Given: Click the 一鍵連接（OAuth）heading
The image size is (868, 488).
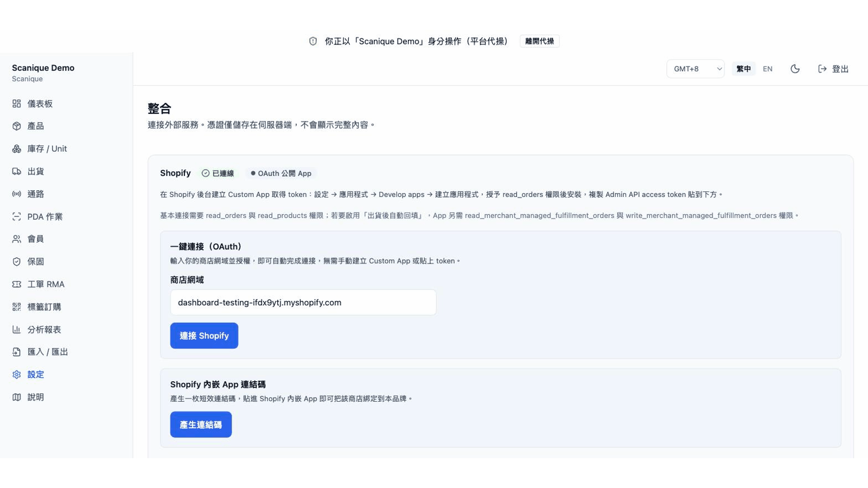Looking at the screenshot, I should 206,247.
